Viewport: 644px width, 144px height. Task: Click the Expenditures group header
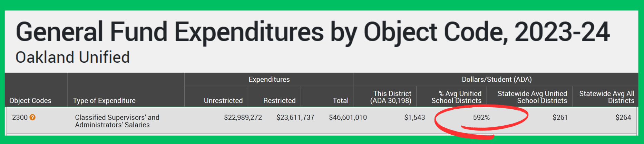point(269,80)
